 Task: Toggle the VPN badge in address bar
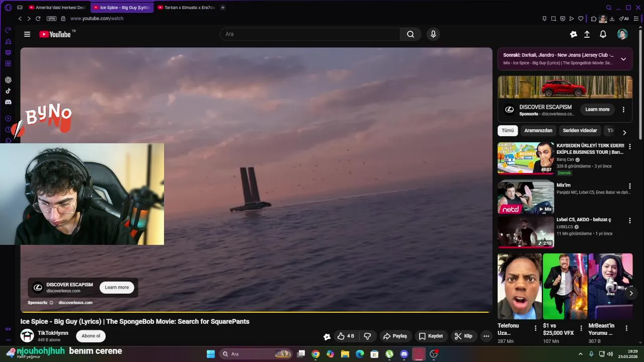pyautogui.click(x=51, y=19)
